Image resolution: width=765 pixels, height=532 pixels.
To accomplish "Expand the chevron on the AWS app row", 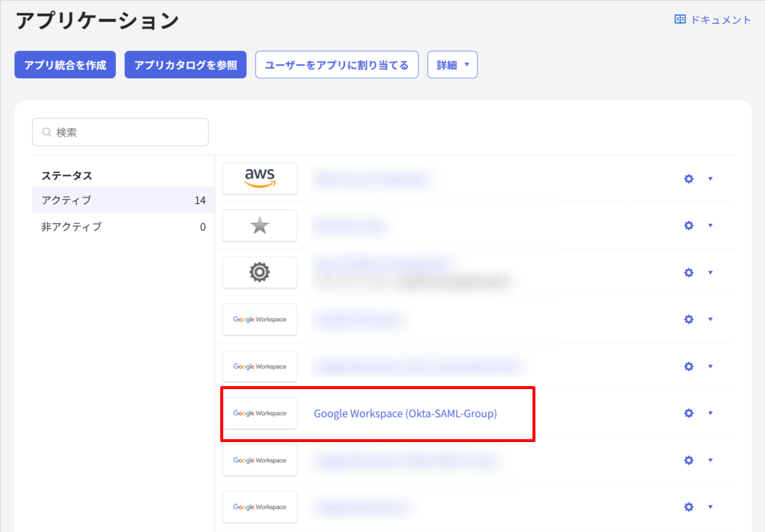I will pyautogui.click(x=710, y=179).
